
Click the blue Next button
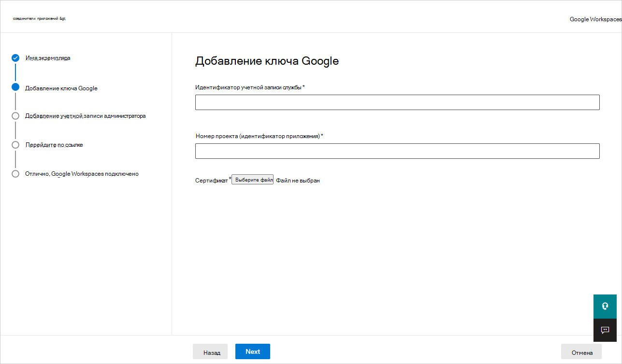point(253,351)
